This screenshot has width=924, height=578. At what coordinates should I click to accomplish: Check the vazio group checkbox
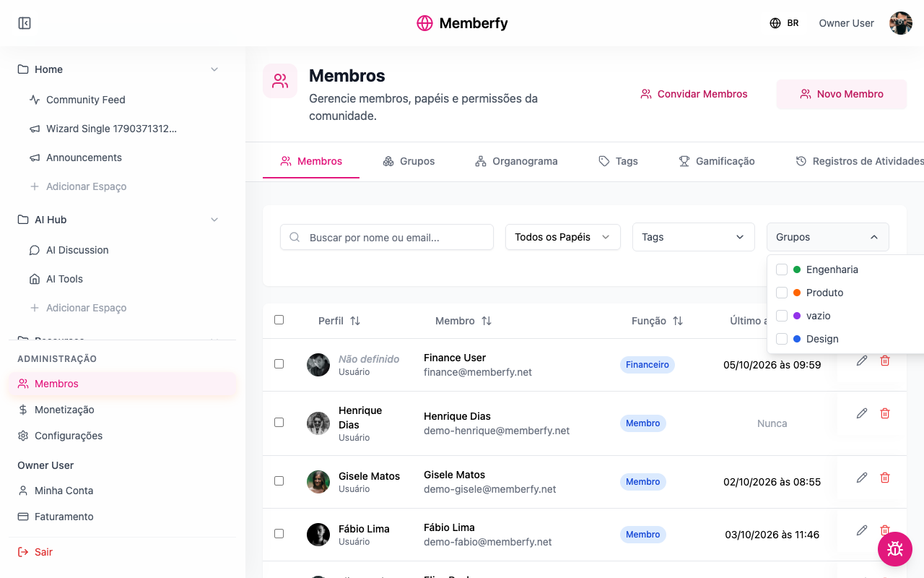pos(782,316)
